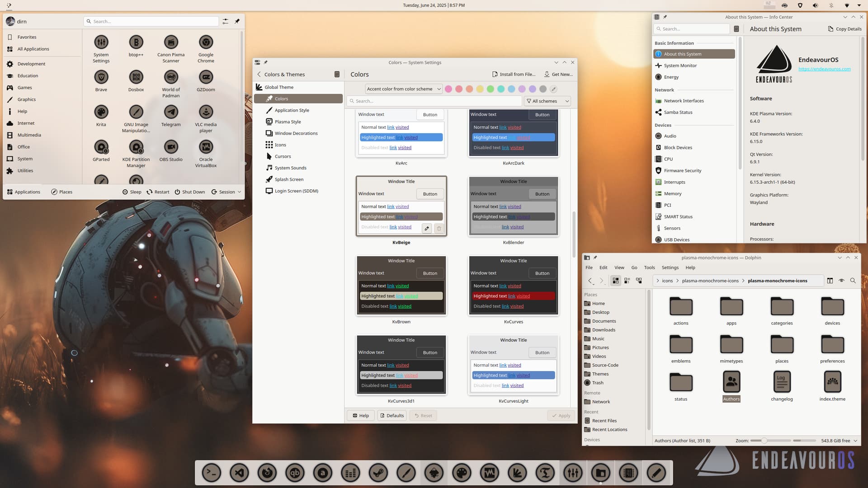Open the accent color source dropdown

403,89
